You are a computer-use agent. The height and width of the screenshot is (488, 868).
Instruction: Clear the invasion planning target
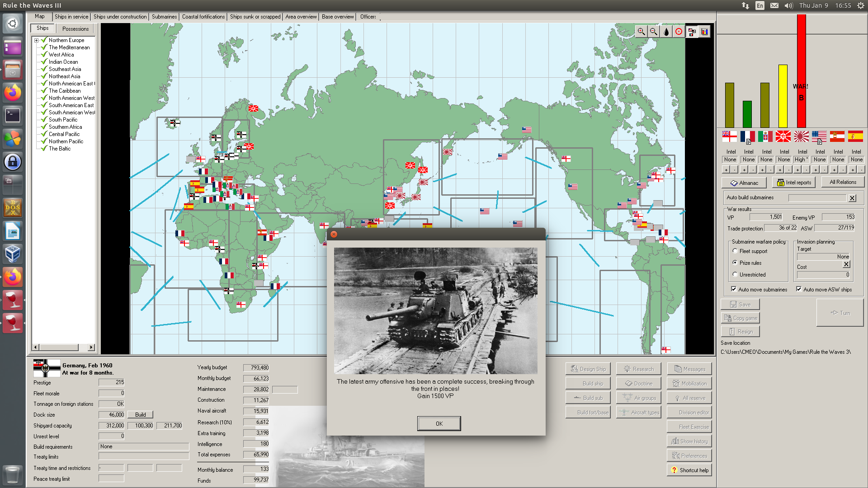tap(846, 264)
